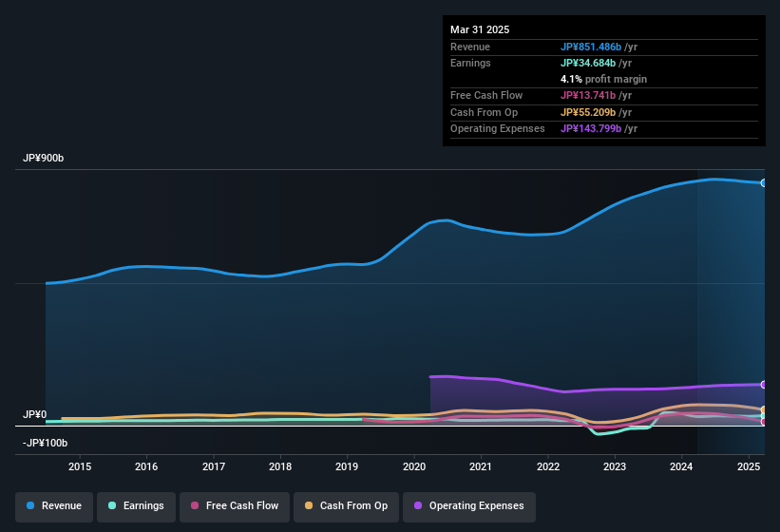The width and height of the screenshot is (780, 532).
Task: Toggle the Cash From Op legend button
Action: tap(346, 506)
